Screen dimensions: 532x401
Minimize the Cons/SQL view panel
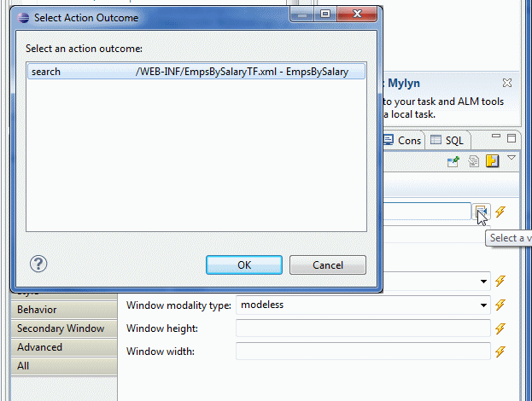point(496,137)
